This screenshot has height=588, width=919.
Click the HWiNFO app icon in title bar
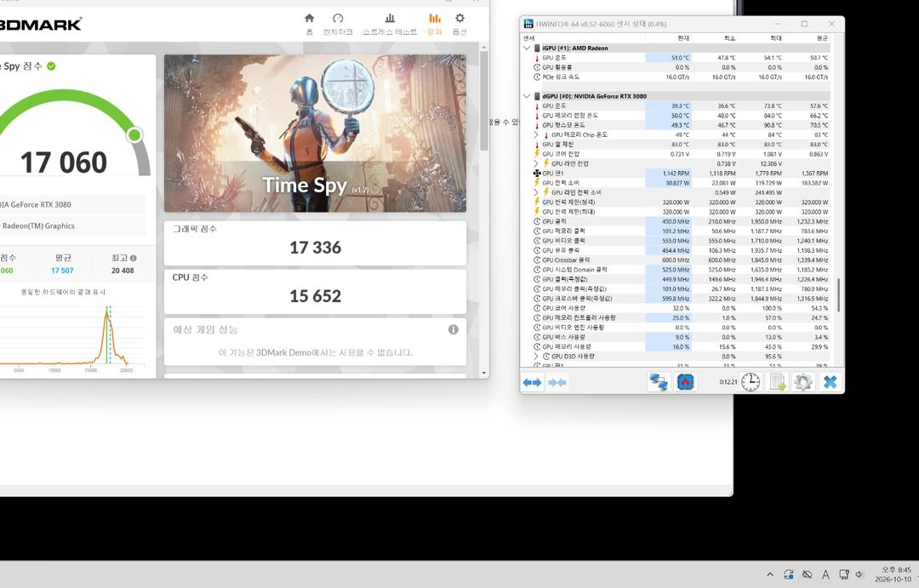pos(528,24)
